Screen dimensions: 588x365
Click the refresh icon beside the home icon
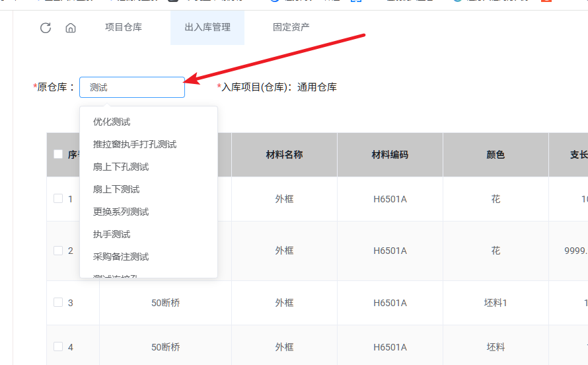pyautogui.click(x=46, y=28)
